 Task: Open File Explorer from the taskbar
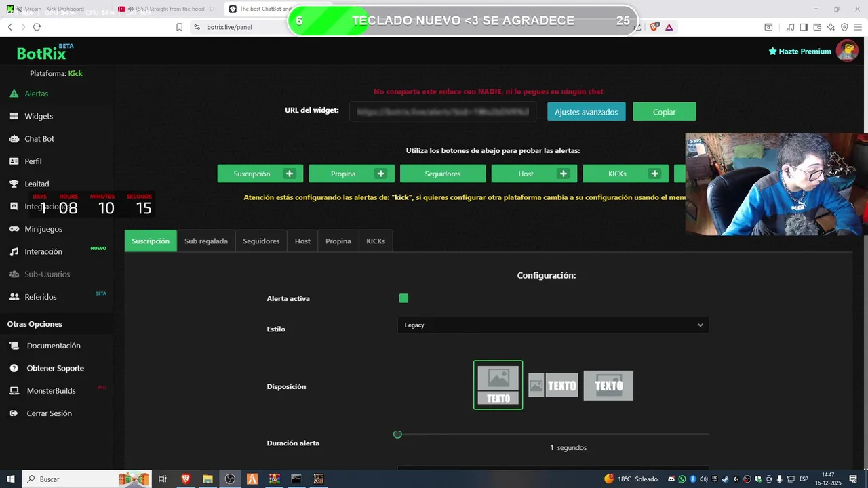click(208, 479)
